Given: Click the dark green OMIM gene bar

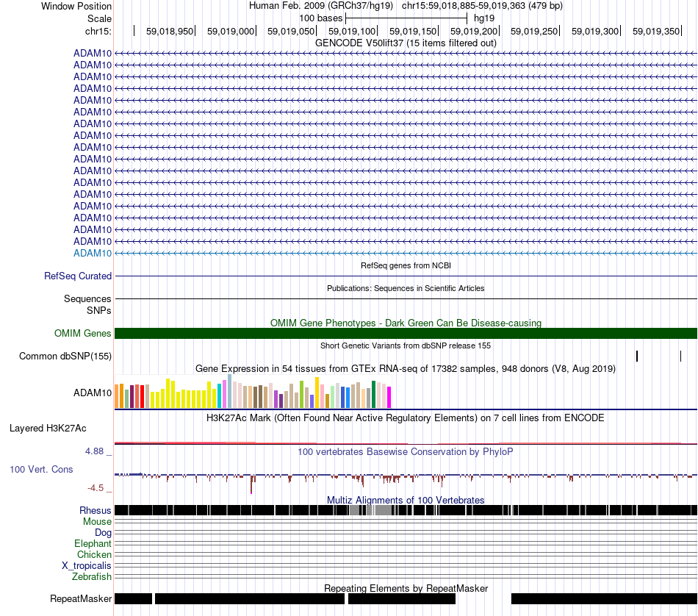Looking at the screenshot, I should 406,333.
